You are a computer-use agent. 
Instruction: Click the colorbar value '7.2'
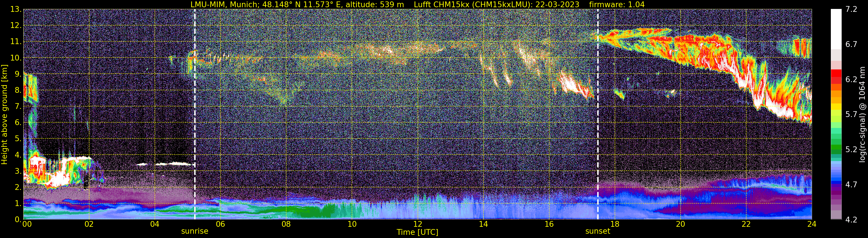coord(851,9)
